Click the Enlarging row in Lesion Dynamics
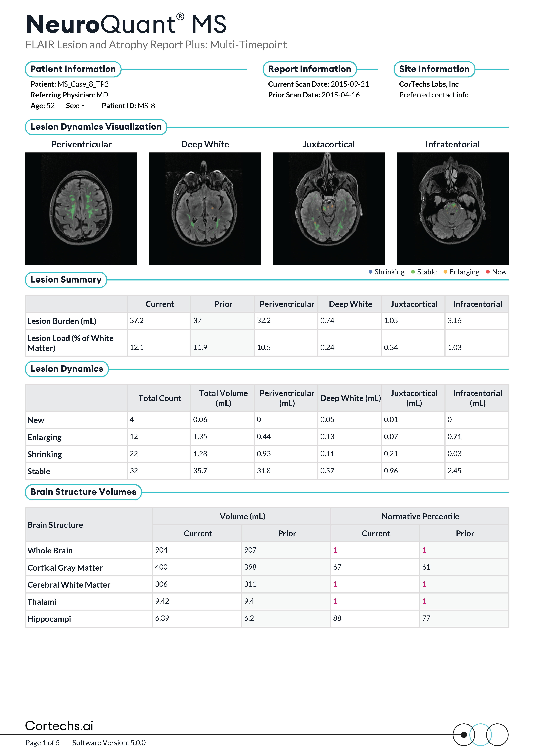 coord(267,437)
